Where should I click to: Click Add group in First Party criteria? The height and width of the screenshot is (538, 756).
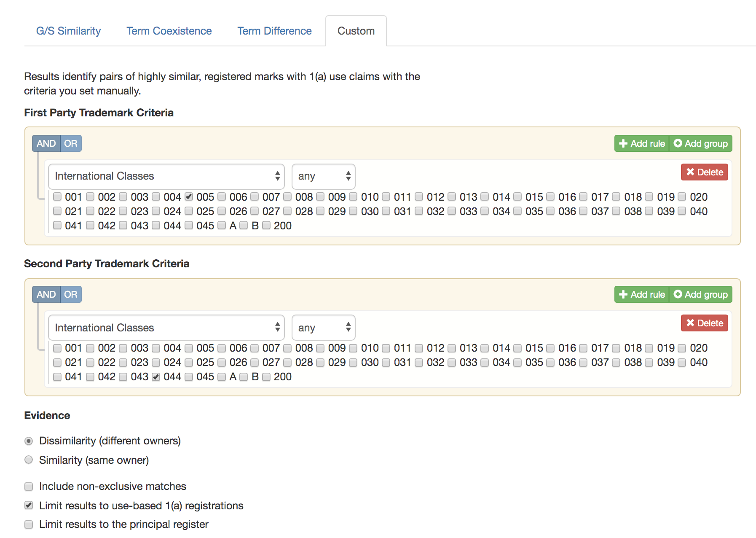pyautogui.click(x=700, y=143)
